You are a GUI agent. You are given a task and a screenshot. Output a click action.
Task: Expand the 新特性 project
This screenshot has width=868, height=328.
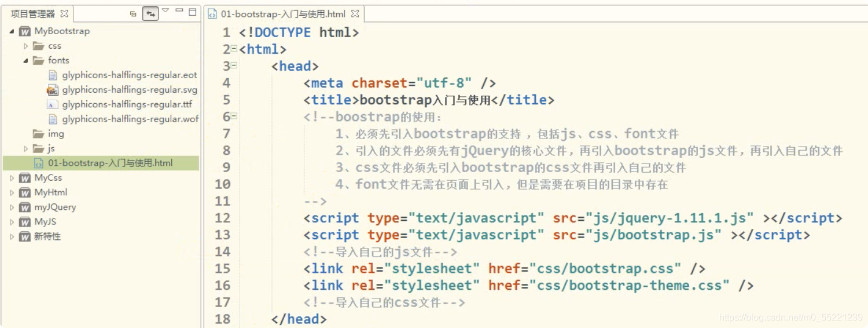click(x=12, y=236)
